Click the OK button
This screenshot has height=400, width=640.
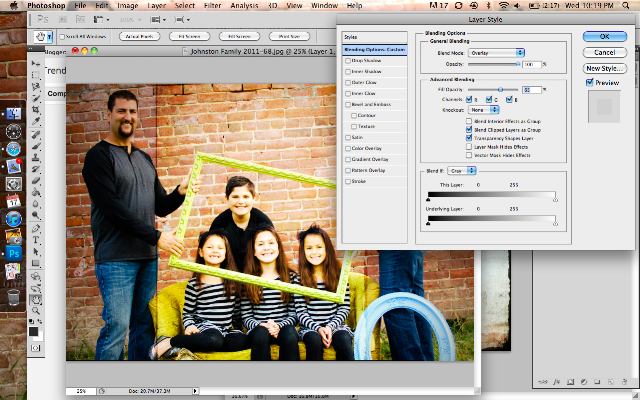pyautogui.click(x=604, y=36)
